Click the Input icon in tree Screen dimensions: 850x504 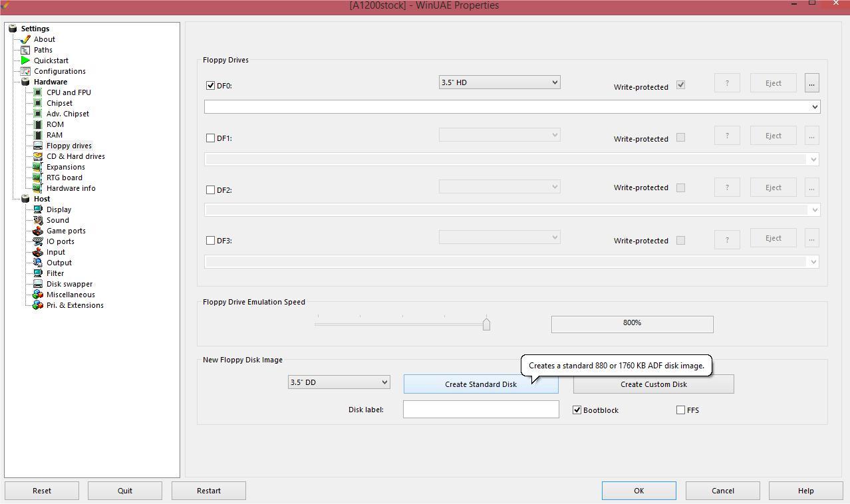[x=38, y=252]
